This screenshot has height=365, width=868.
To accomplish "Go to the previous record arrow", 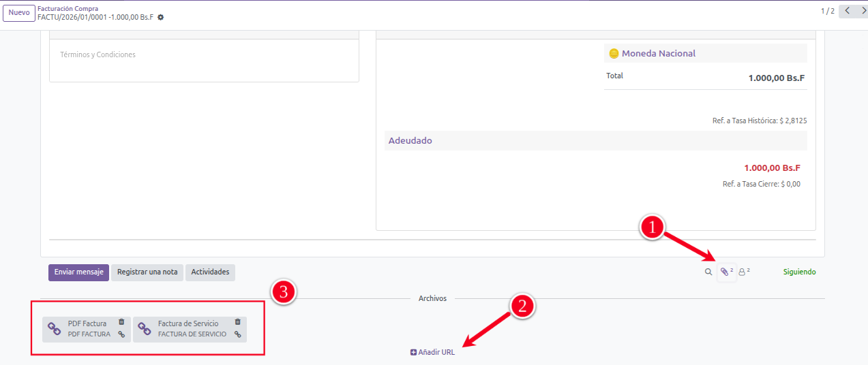I will (x=847, y=11).
